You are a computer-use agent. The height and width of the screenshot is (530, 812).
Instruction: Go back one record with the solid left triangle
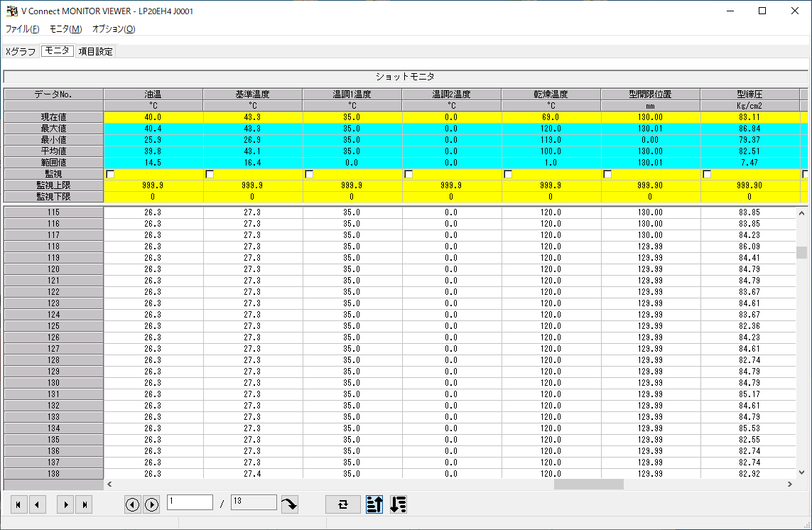(37, 504)
